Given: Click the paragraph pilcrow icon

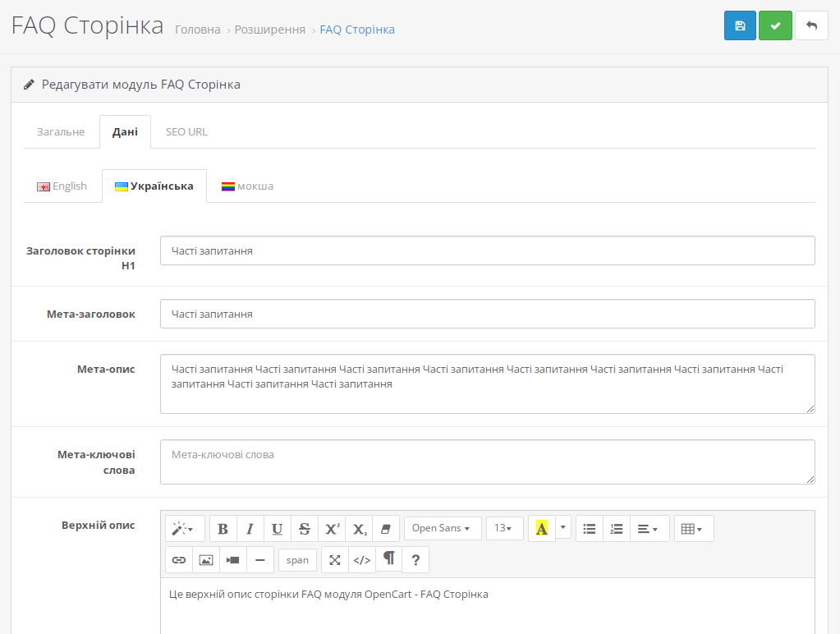Looking at the screenshot, I should 389,558.
